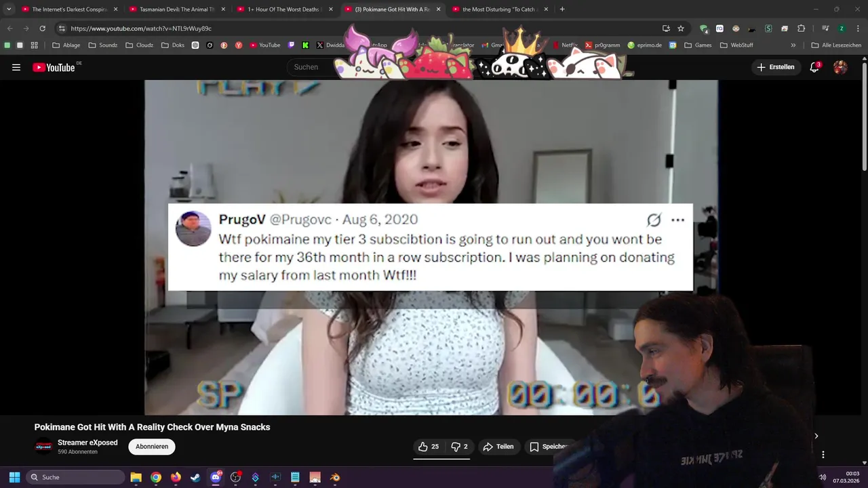Open the pr0gramm bookmark
Viewport: 868px width, 488px height.
coord(602,45)
